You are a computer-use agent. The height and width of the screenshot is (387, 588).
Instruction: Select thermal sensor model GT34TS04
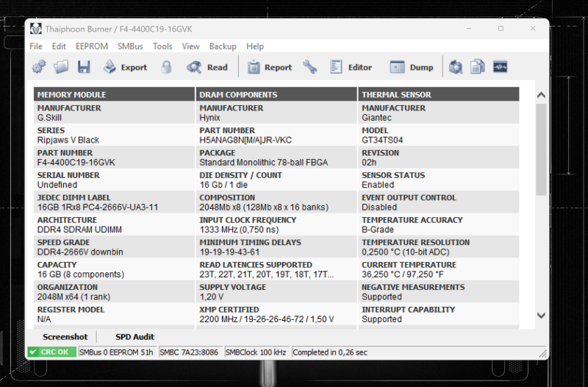click(x=382, y=140)
